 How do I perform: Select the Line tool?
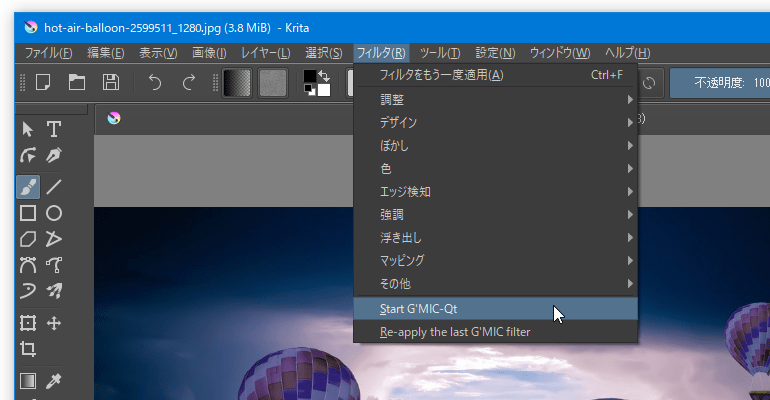[x=54, y=187]
